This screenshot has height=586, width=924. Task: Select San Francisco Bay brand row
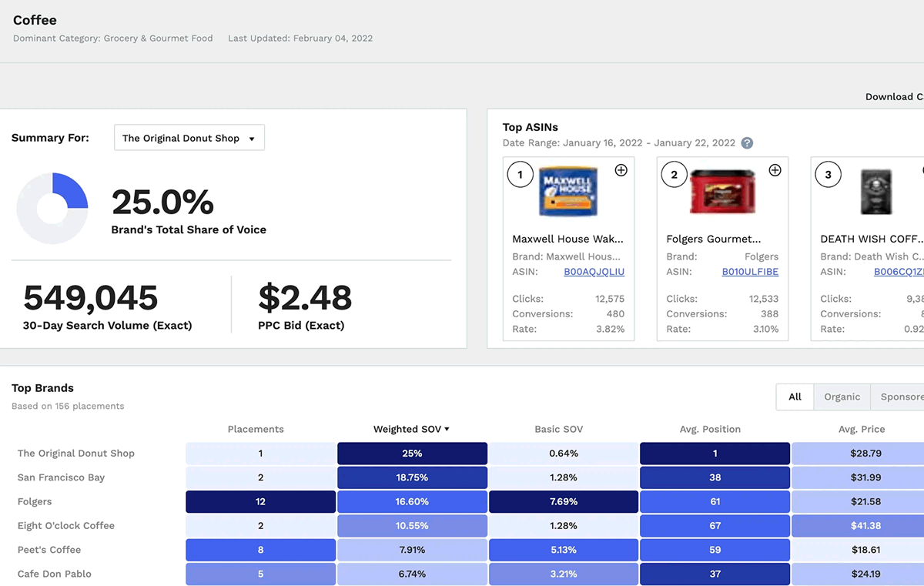61,477
